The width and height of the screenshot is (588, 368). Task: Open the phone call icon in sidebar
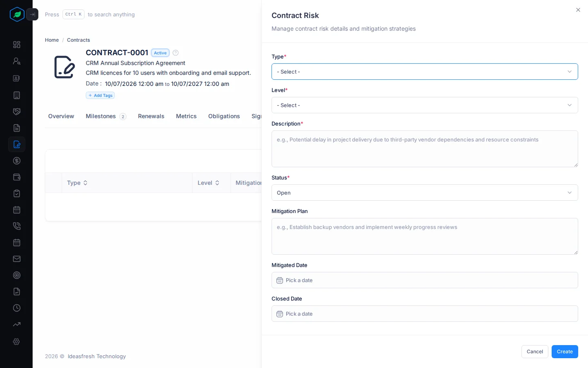[17, 226]
